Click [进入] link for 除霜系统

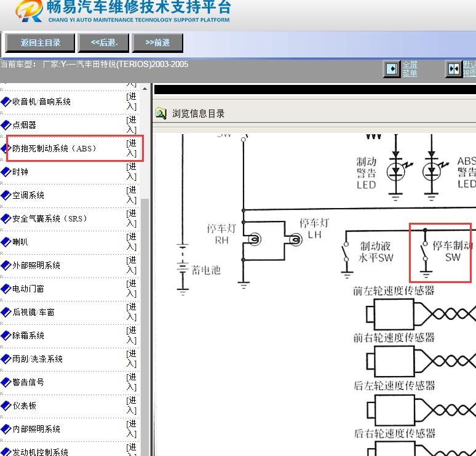(132, 335)
